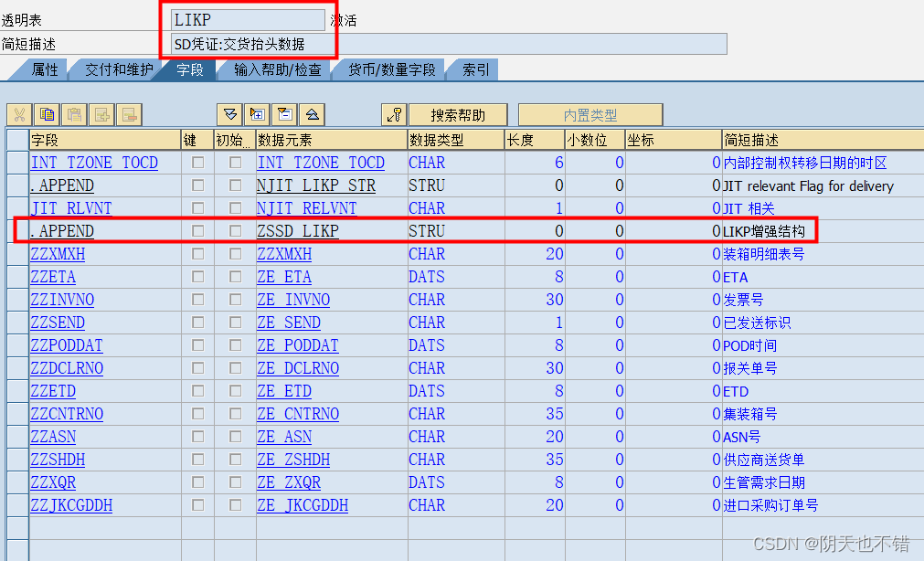This screenshot has height=561, width=924.
Task: Click the insert field icon with plus box
Action: coord(257,114)
